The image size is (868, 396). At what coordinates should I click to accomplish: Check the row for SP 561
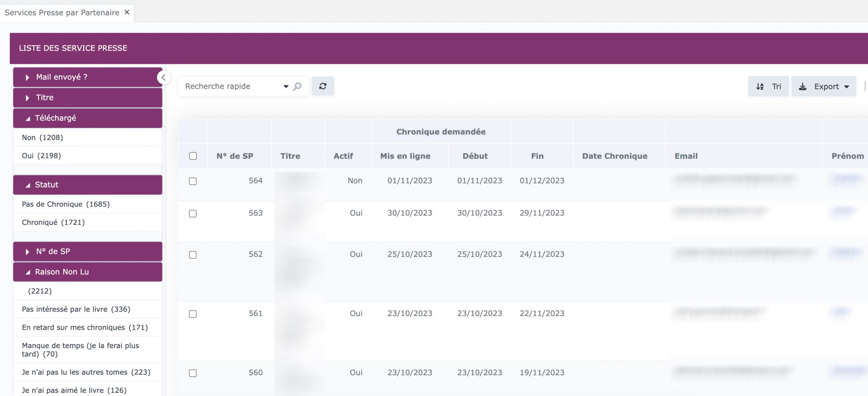(x=193, y=314)
